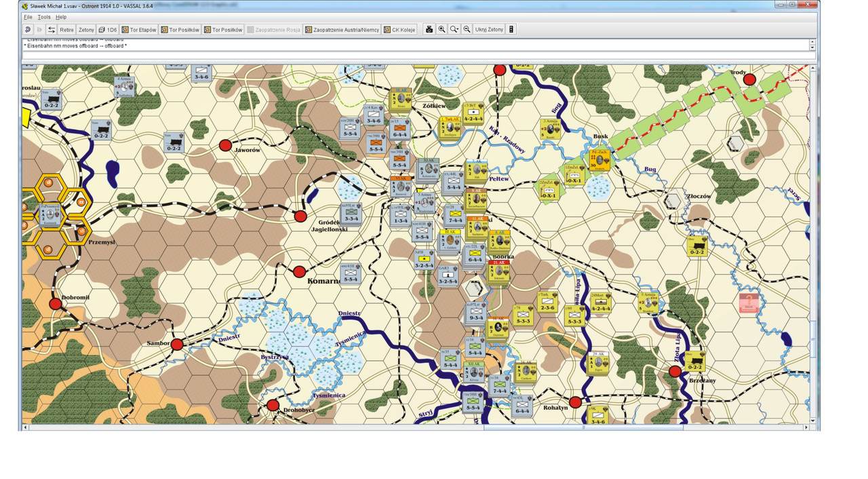Click the chat log scroll down arrow
This screenshot has width=868, height=479.
(x=813, y=48)
